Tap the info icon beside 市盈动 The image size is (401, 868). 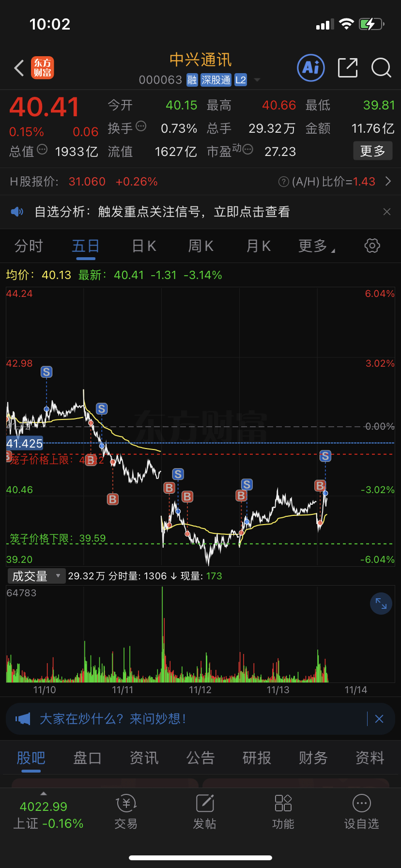[x=247, y=149]
